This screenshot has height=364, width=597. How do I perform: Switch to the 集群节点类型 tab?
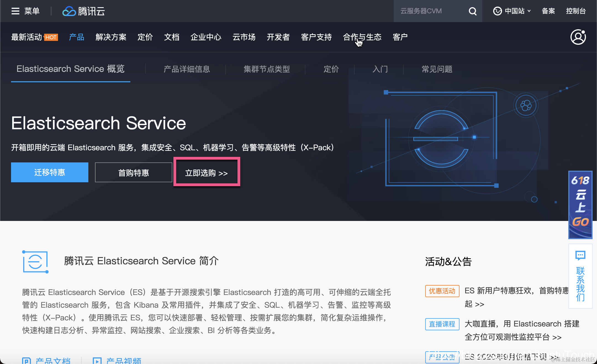[266, 69]
